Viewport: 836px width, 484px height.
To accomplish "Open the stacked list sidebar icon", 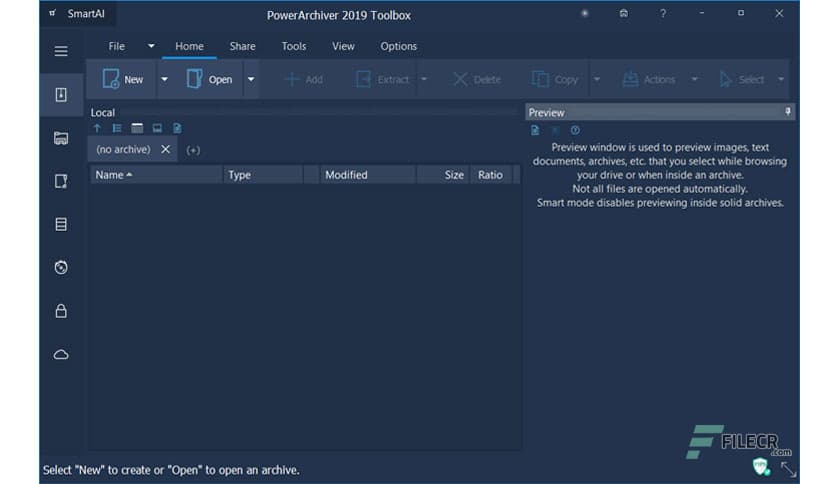I will [61, 224].
